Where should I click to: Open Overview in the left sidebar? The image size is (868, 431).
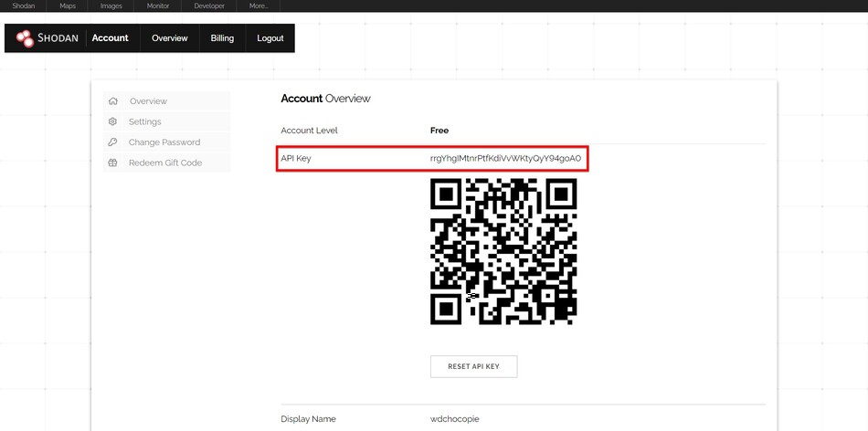coord(166,101)
